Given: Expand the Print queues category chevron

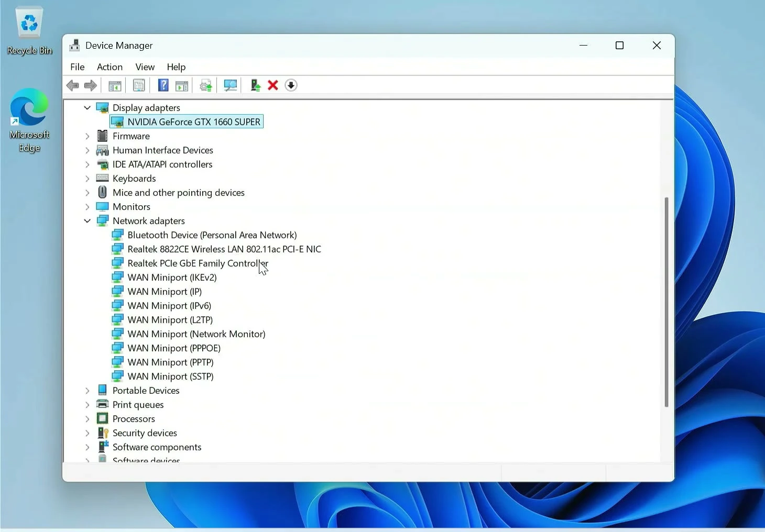Looking at the screenshot, I should (88, 405).
